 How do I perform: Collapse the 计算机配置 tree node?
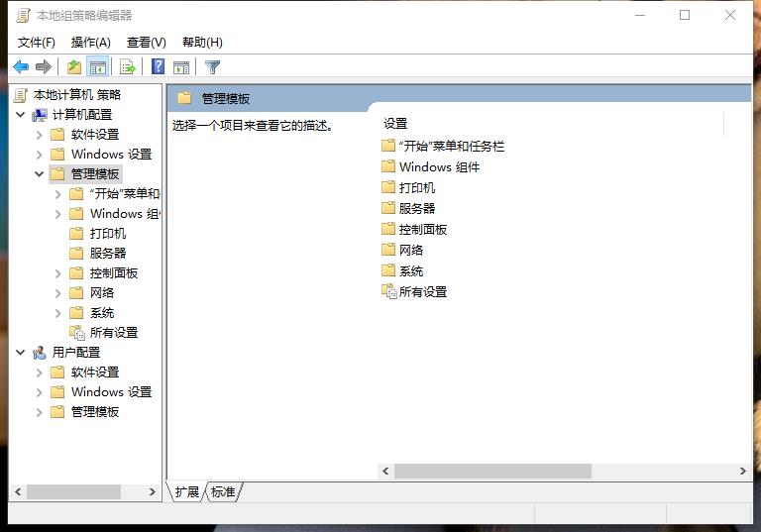21,115
